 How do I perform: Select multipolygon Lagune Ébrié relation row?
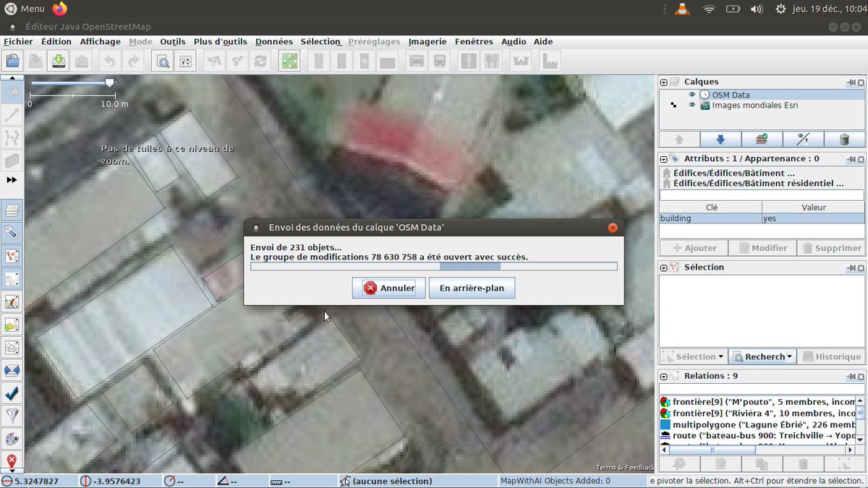(757, 425)
